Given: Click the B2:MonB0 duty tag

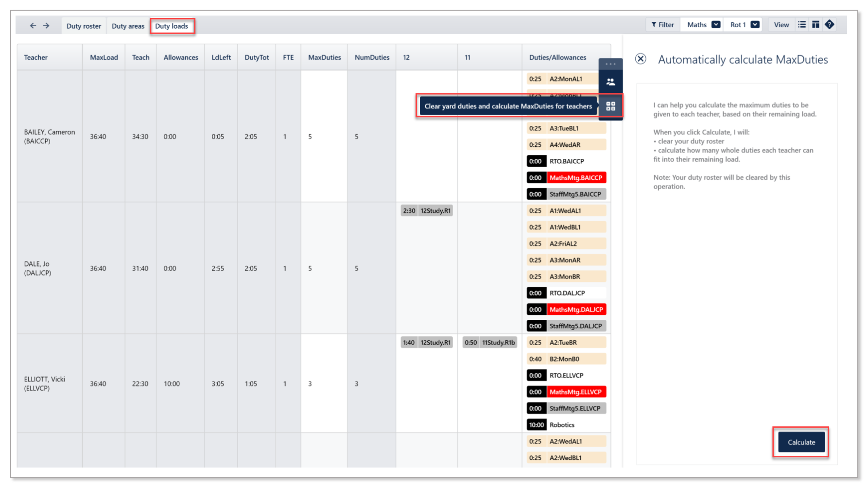Looking at the screenshot, I should pyautogui.click(x=566, y=359).
